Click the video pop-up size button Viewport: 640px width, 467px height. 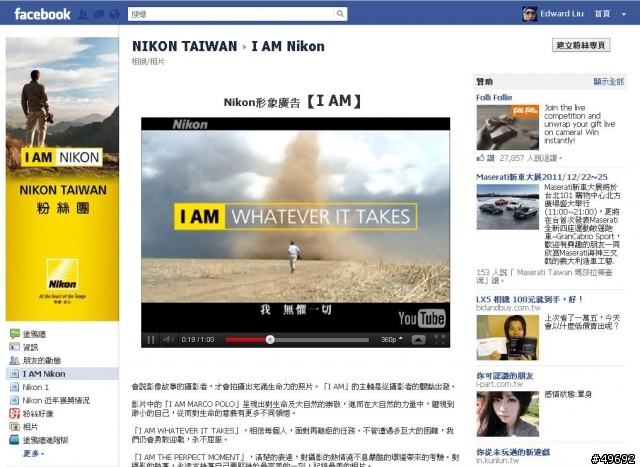418,340
